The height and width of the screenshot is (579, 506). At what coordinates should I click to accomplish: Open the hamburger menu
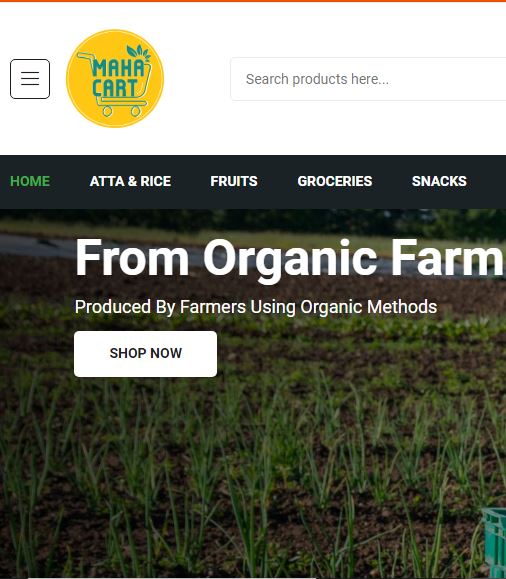pos(30,79)
